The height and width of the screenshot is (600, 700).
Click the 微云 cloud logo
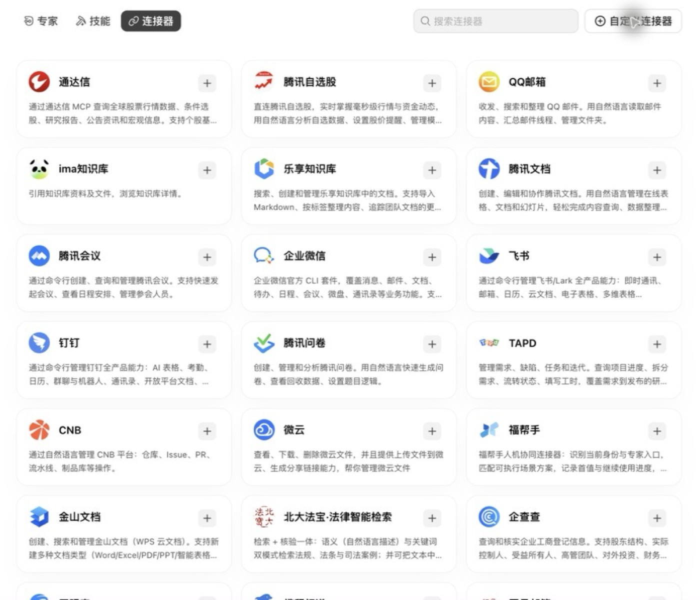(x=264, y=430)
